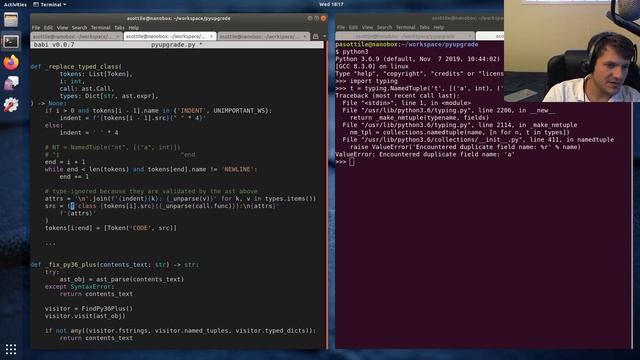This screenshot has width=640, height=360.
Task: Open View menu in left terminal
Action: 62,28
